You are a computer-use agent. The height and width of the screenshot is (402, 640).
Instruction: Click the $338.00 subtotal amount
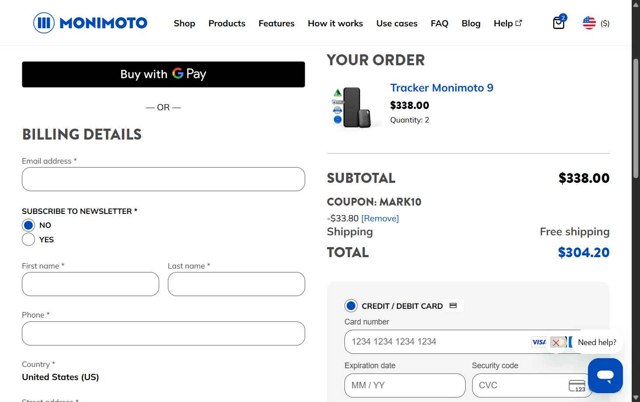[584, 178]
